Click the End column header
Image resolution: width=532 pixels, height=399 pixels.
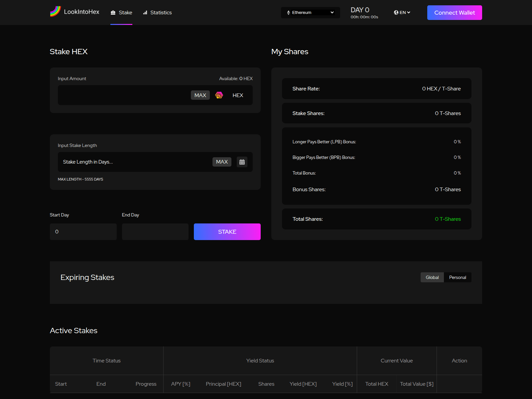(x=101, y=384)
